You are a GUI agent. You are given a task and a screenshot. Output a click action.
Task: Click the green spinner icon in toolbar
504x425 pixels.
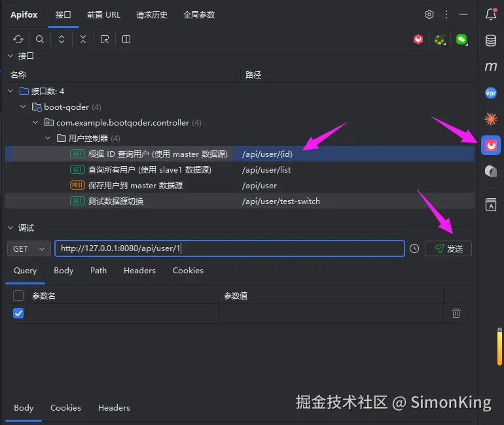point(440,40)
